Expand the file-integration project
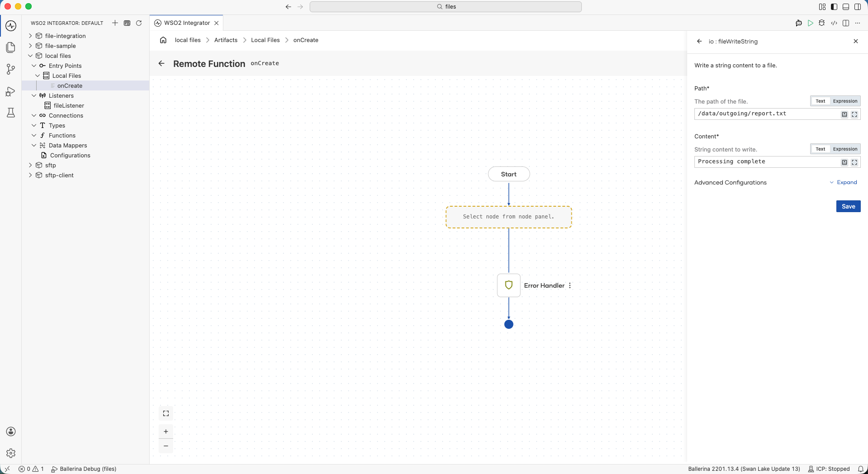868x474 pixels. pos(30,36)
